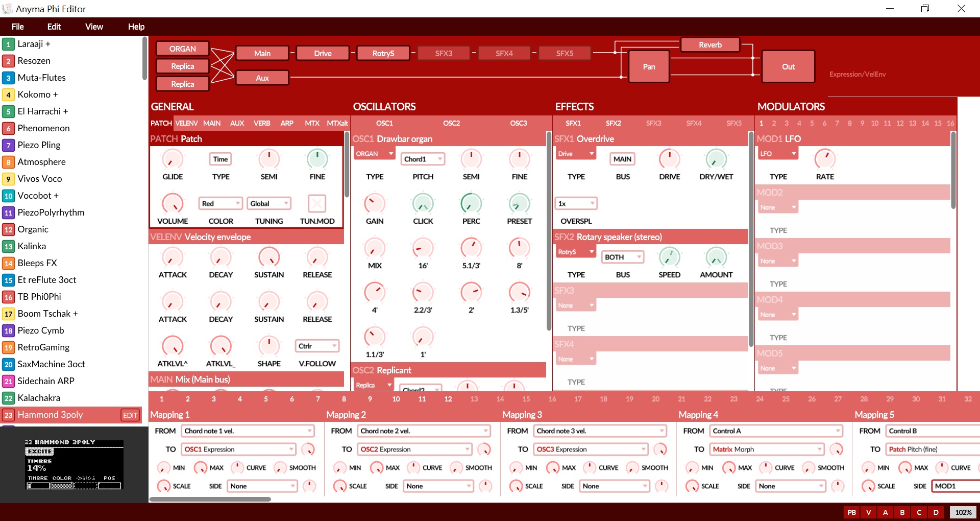The height and width of the screenshot is (521, 980).
Task: Click the 16' drawbar knob
Action: click(423, 248)
